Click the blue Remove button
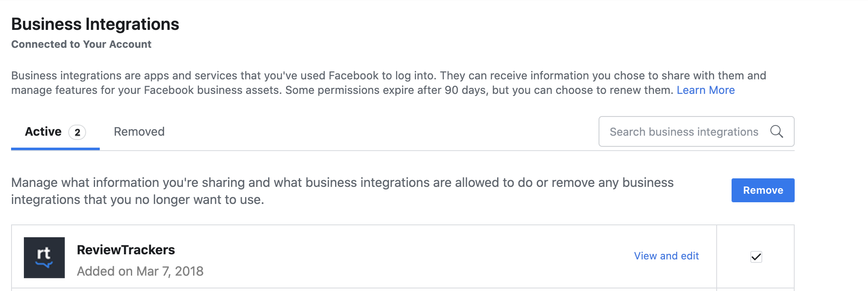Screen dimensions: 868x291 click(x=763, y=190)
